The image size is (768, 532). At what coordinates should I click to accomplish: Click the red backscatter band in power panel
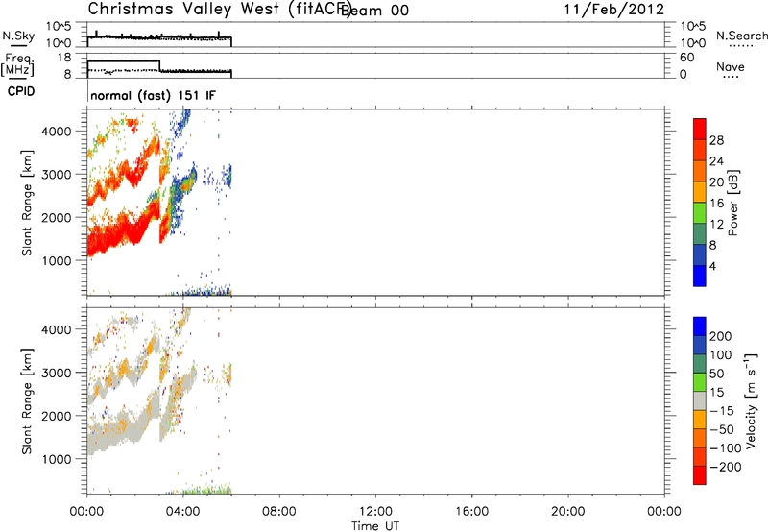tap(117, 235)
